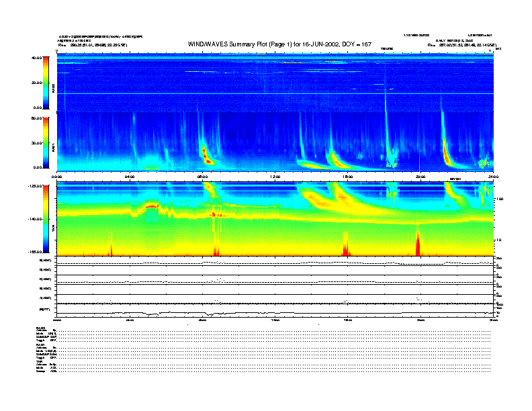This screenshot has height=411, width=532.
Task: Click the yellow drifting burst near 14:00 in RAD1
Action: coord(314,165)
